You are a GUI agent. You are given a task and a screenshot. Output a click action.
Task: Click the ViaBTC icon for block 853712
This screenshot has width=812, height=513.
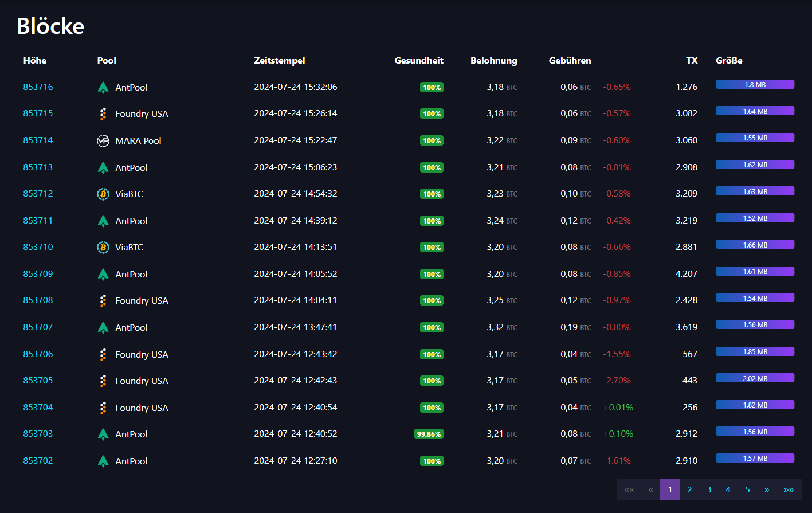tap(103, 194)
